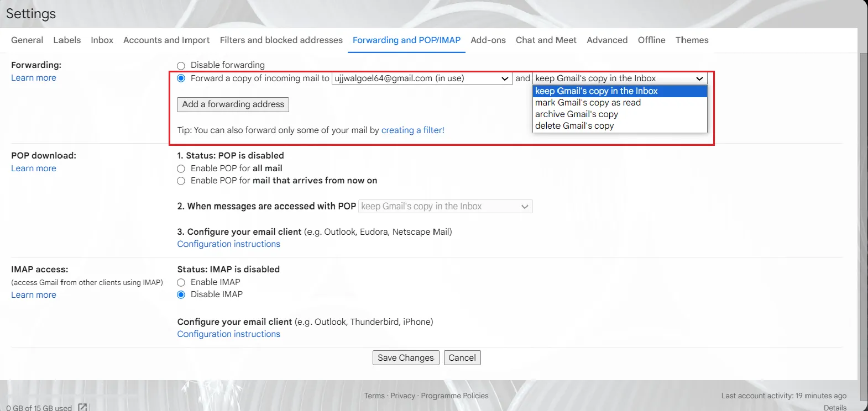Open the Themes tab
Screen dimensions: 868x411
692,40
